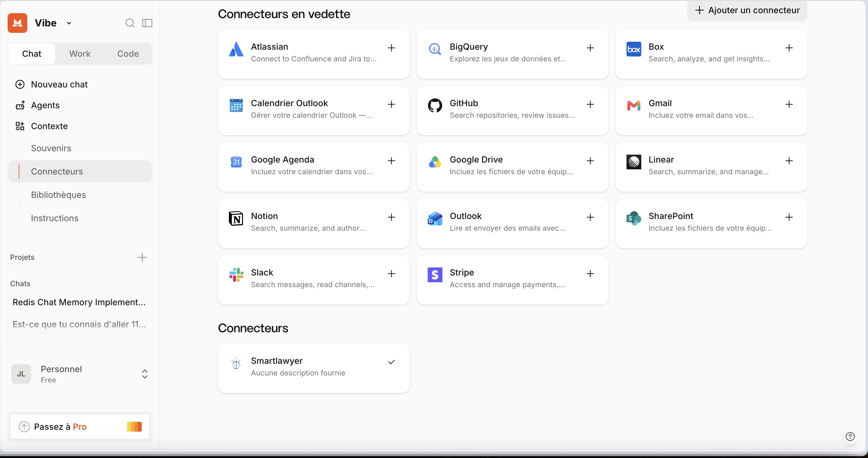The height and width of the screenshot is (458, 868).
Task: Add the GitHub connector with plus
Action: point(590,105)
